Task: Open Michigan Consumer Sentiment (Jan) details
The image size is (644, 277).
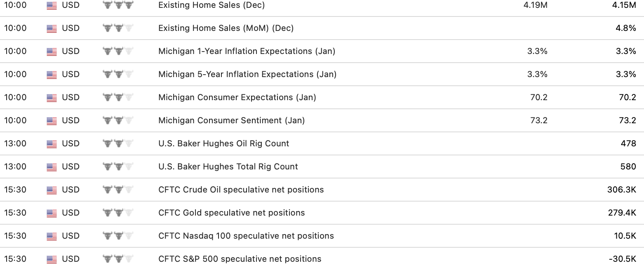Action: [231, 121]
